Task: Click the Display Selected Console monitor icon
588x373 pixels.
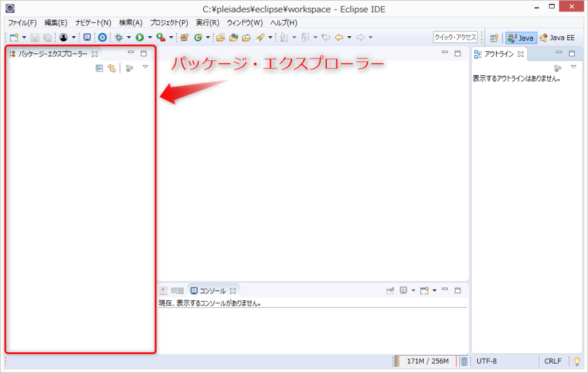Action: coord(403,290)
